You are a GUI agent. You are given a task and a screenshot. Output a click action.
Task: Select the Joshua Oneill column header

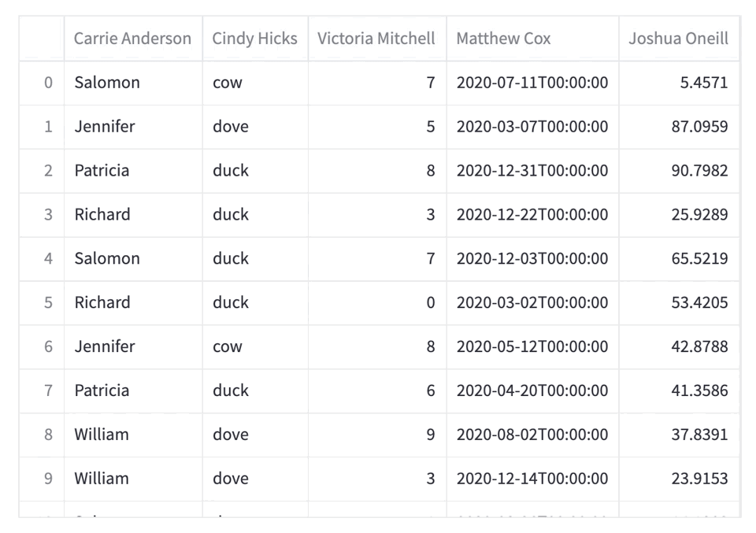[x=679, y=39]
